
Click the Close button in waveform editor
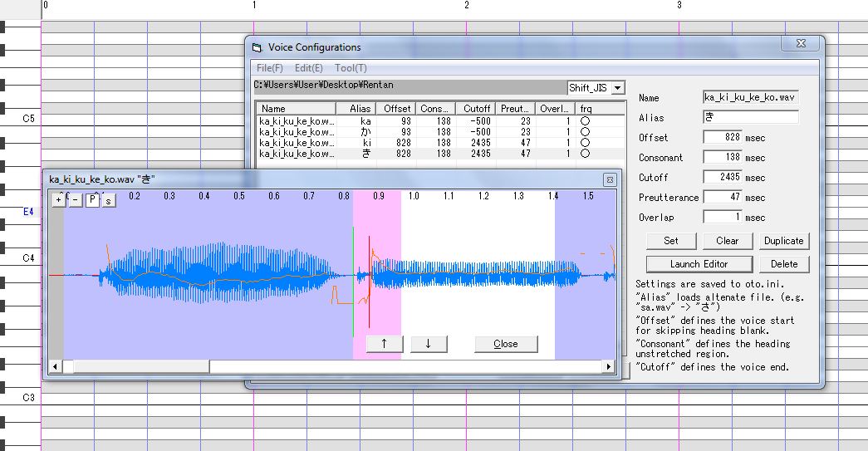coord(505,344)
